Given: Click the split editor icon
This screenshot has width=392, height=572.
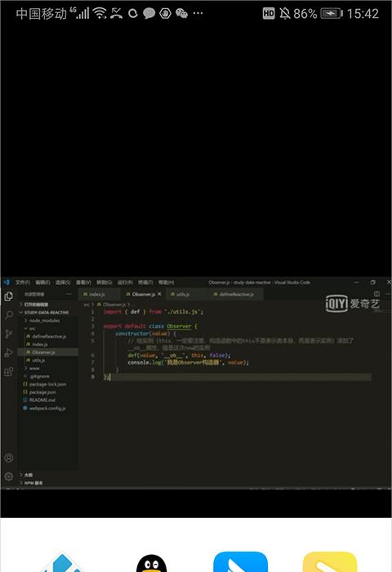Looking at the screenshot, I should [x=376, y=293].
